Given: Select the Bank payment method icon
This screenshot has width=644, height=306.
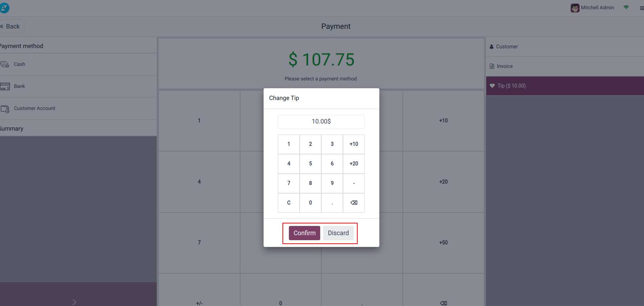Looking at the screenshot, I should [x=5, y=86].
